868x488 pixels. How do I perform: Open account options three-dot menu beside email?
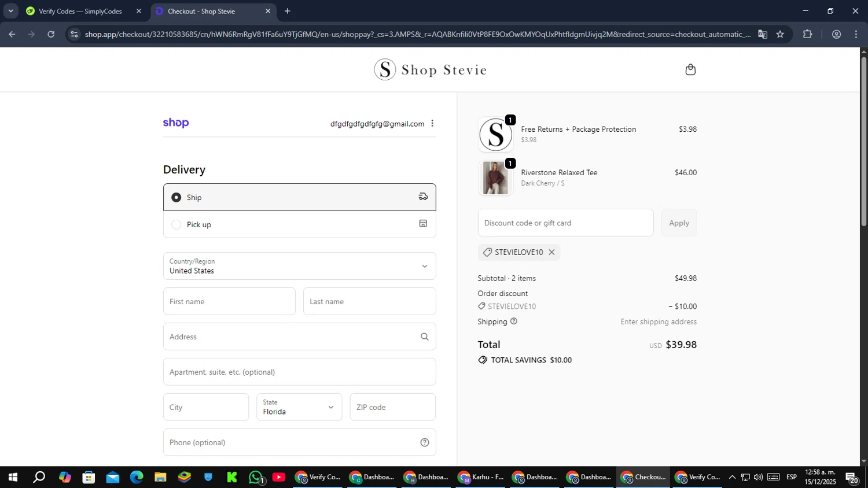(x=432, y=124)
